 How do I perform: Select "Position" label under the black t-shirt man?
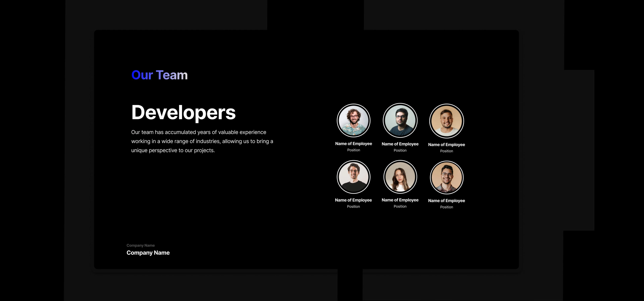point(353,207)
